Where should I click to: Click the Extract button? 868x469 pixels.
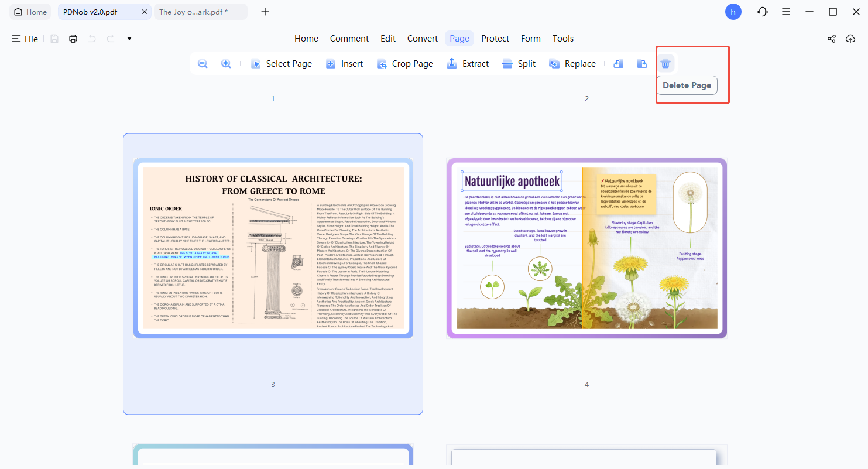click(468, 64)
